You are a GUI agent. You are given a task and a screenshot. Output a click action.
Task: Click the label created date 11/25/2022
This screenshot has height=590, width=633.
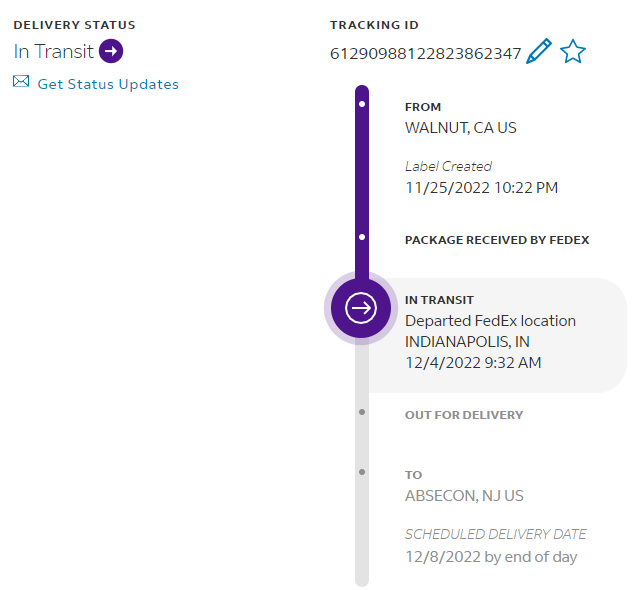point(481,187)
